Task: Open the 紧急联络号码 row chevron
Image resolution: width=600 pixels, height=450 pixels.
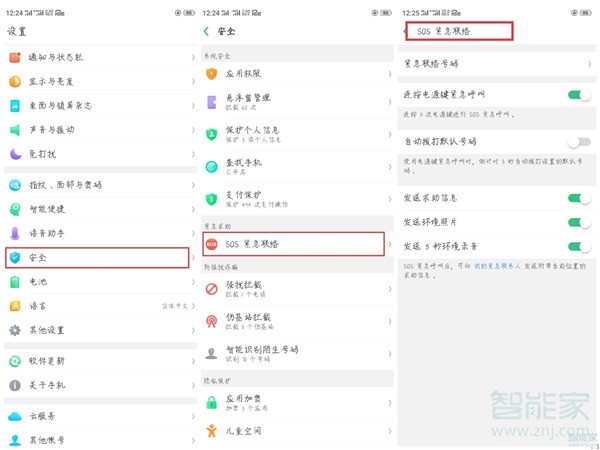Action: point(587,63)
